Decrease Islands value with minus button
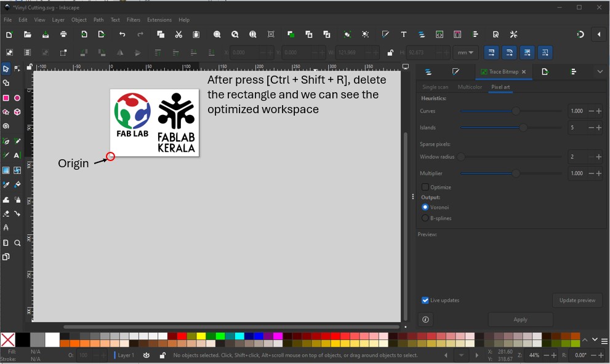 tap(592, 127)
